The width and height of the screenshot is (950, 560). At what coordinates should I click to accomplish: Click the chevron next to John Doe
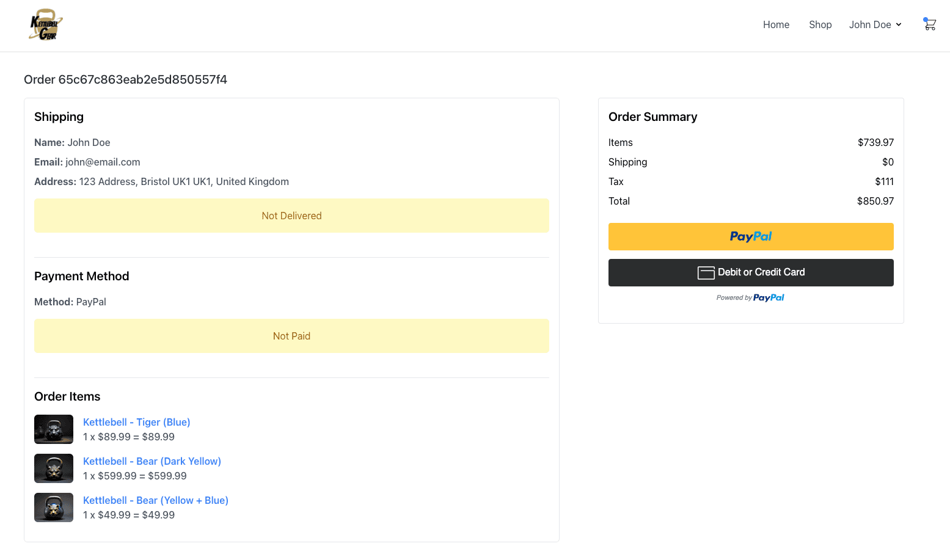point(899,25)
